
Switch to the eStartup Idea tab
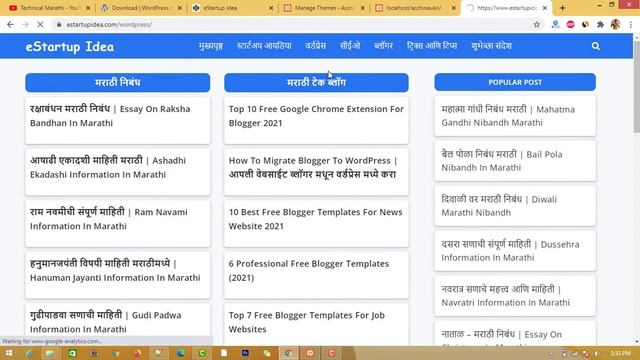click(233, 8)
